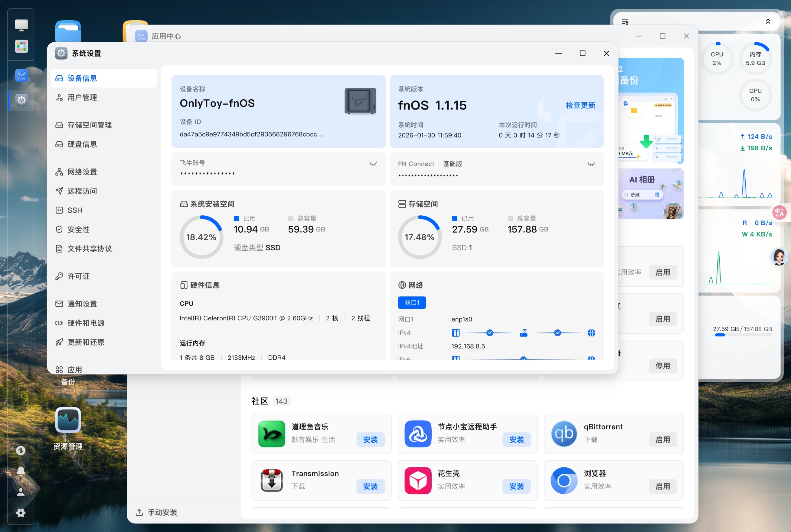Open the user account icon in dock
791x532 pixels.
click(x=21, y=492)
